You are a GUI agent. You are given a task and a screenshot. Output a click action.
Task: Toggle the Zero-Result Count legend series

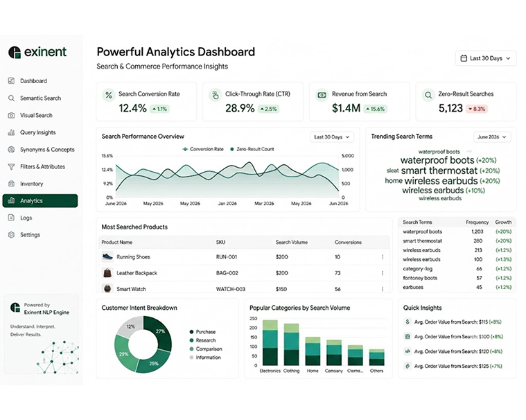pos(252,149)
